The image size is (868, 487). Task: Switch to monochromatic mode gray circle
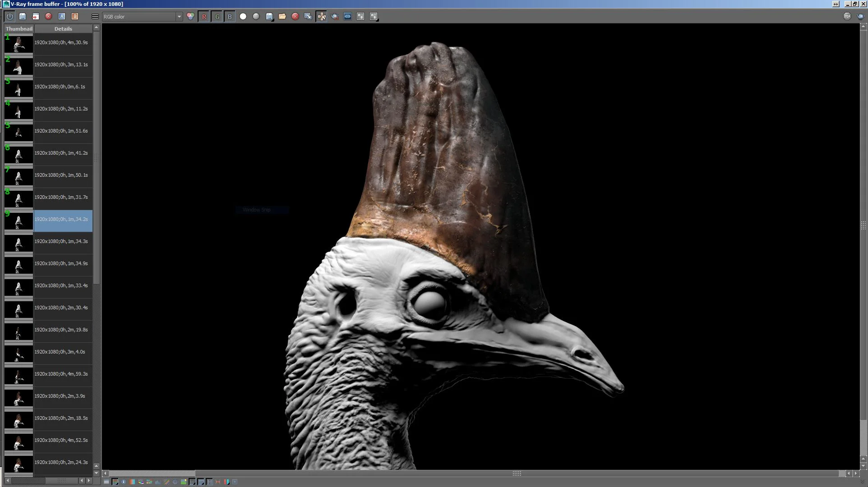click(x=256, y=17)
